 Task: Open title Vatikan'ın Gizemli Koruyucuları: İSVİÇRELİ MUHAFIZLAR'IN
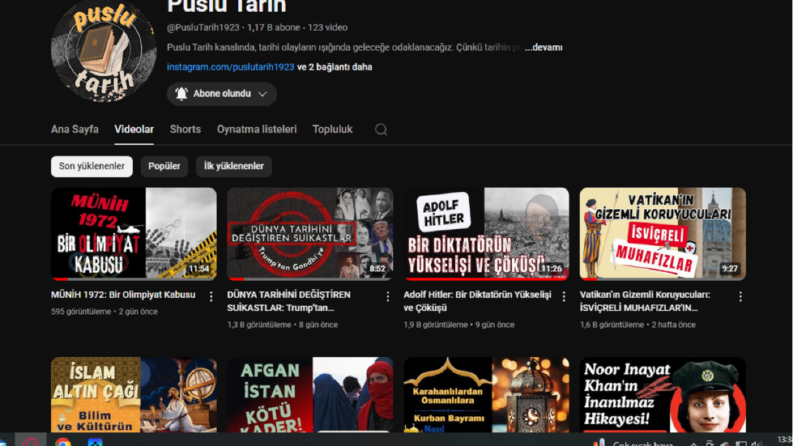pyautogui.click(x=645, y=301)
